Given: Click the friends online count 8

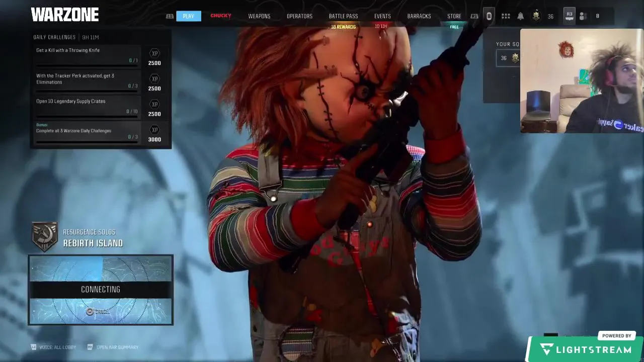Looking at the screenshot, I should pyautogui.click(x=597, y=16).
